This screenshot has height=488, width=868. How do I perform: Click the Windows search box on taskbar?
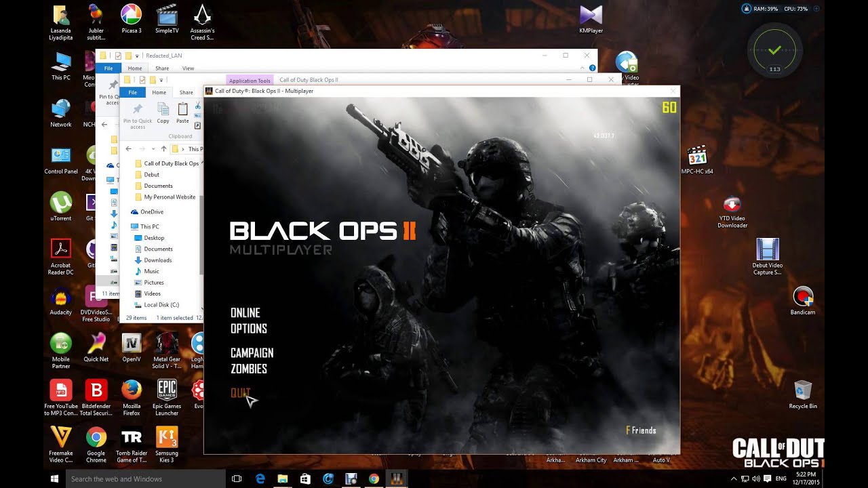145,479
